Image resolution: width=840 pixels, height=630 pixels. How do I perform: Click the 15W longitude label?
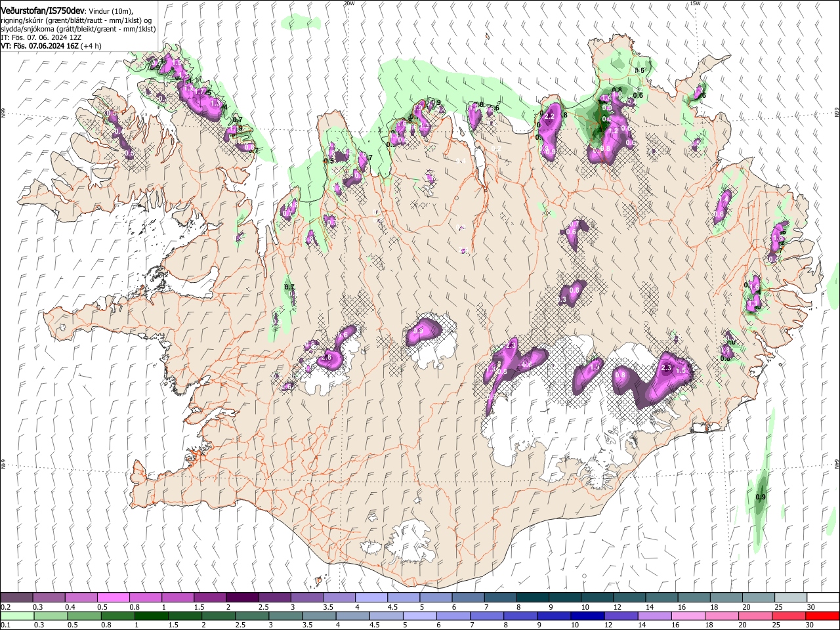click(x=695, y=3)
